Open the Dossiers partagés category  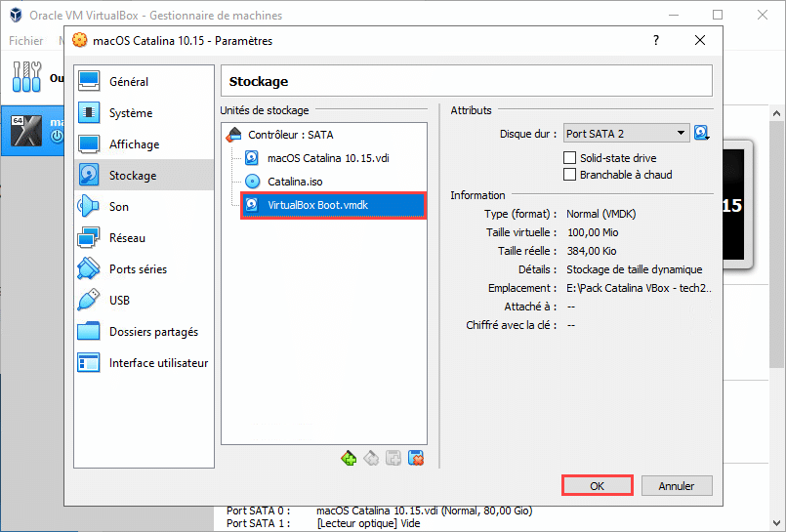pos(144,332)
